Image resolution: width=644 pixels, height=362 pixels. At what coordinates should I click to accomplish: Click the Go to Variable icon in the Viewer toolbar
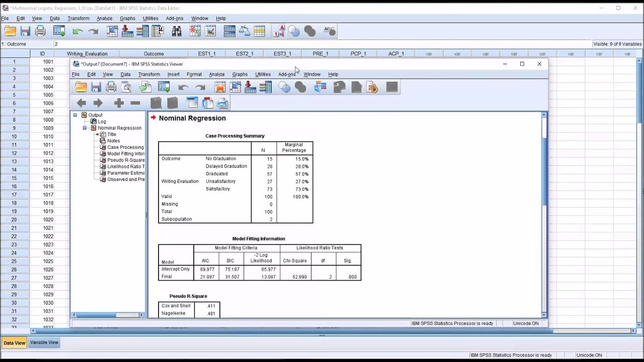[x=250, y=87]
